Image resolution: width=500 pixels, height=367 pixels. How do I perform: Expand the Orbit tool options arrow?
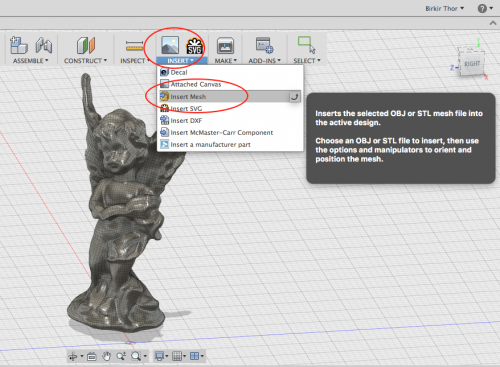tap(82, 356)
